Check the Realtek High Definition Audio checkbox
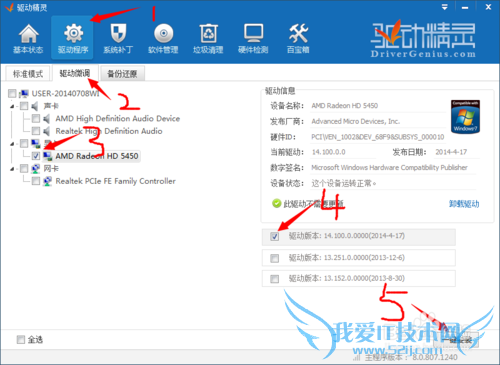 pyautogui.click(x=36, y=131)
